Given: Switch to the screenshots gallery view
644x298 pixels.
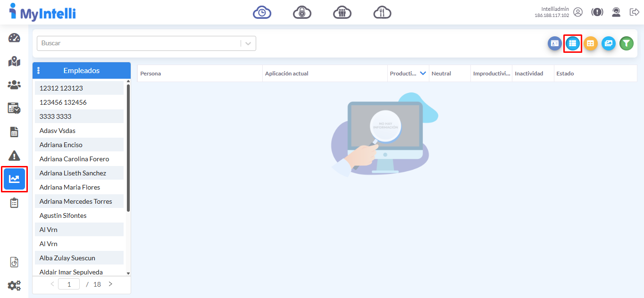Looking at the screenshot, I should coord(608,43).
